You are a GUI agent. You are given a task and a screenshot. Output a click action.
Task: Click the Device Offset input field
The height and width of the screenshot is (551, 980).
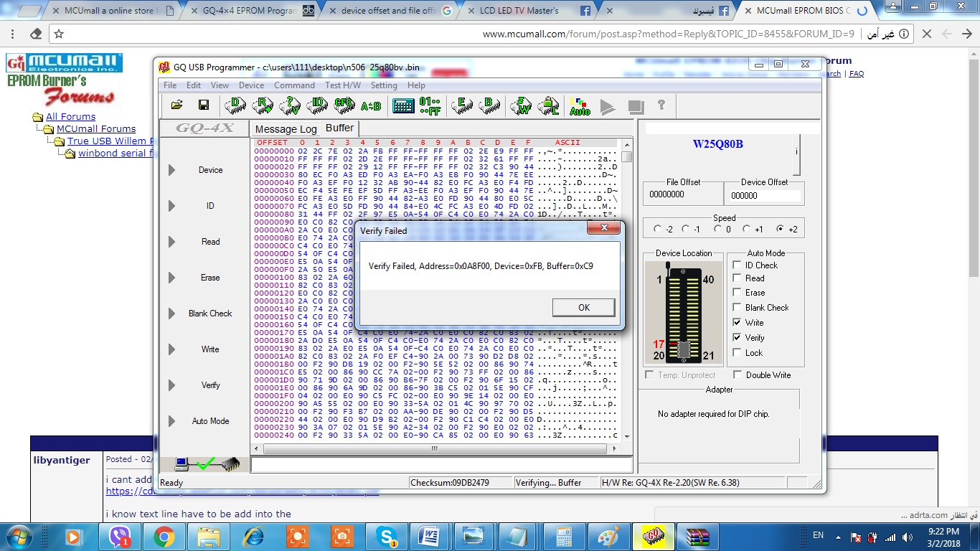[765, 195]
